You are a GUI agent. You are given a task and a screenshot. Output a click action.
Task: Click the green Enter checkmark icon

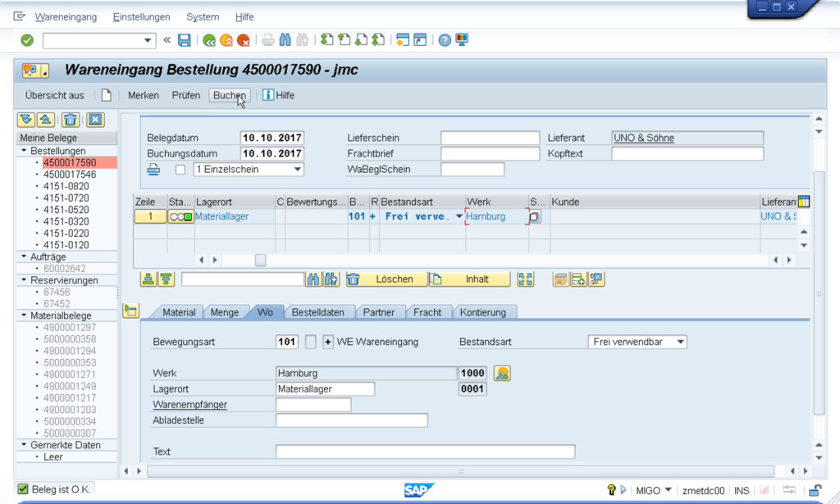click(x=27, y=40)
